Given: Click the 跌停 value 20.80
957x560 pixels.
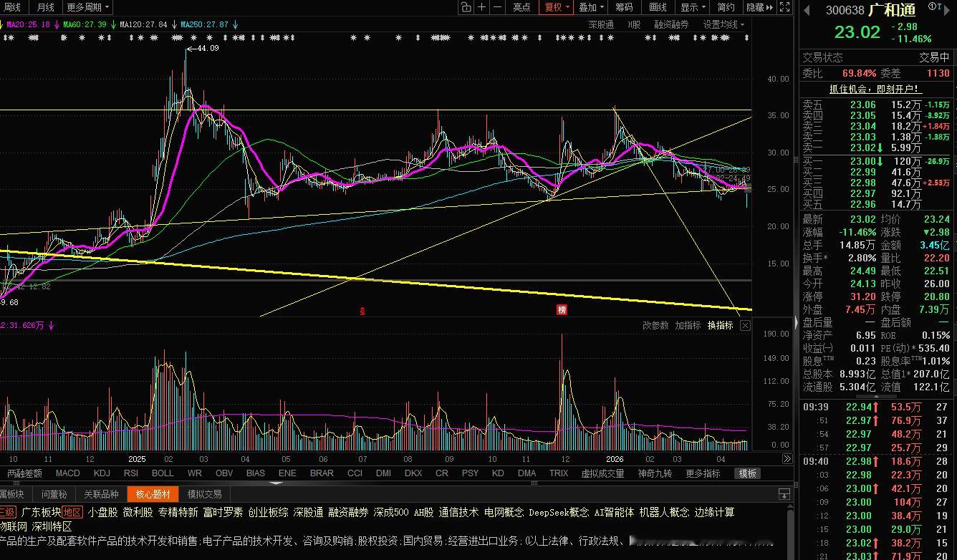Looking at the screenshot, I should [x=936, y=296].
